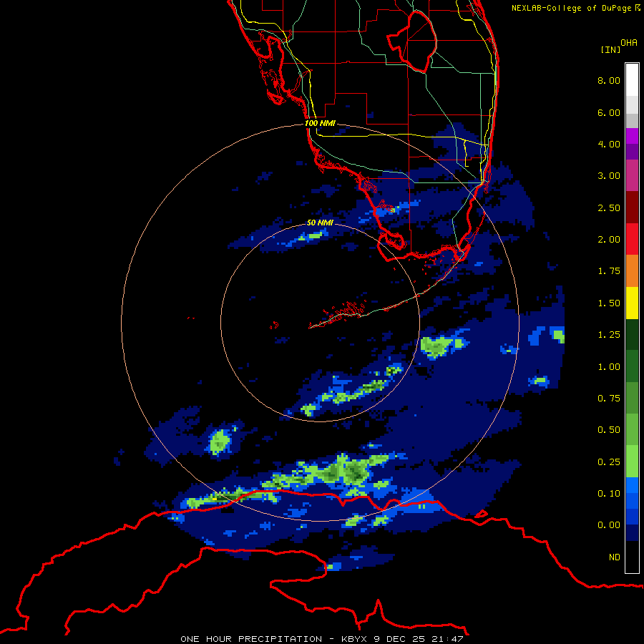Click the 0.10 legend value
The height and width of the screenshot is (644, 644).
[x=609, y=494]
